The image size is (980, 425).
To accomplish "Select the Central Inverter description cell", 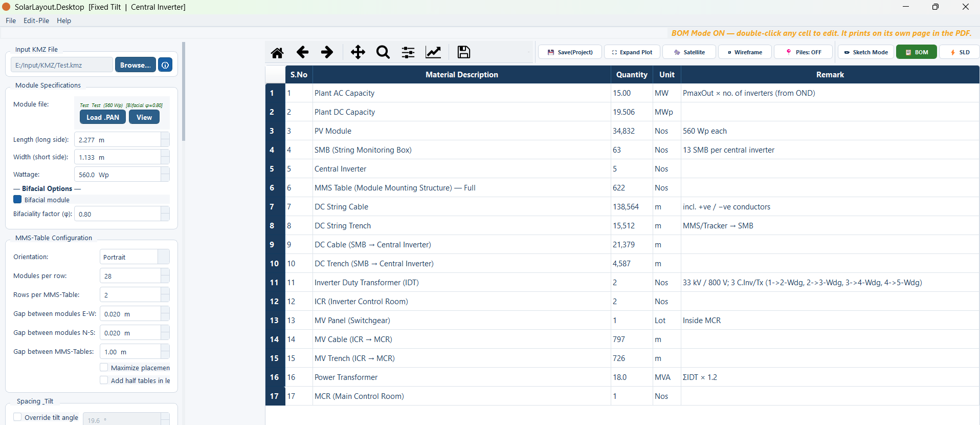I will 461,169.
